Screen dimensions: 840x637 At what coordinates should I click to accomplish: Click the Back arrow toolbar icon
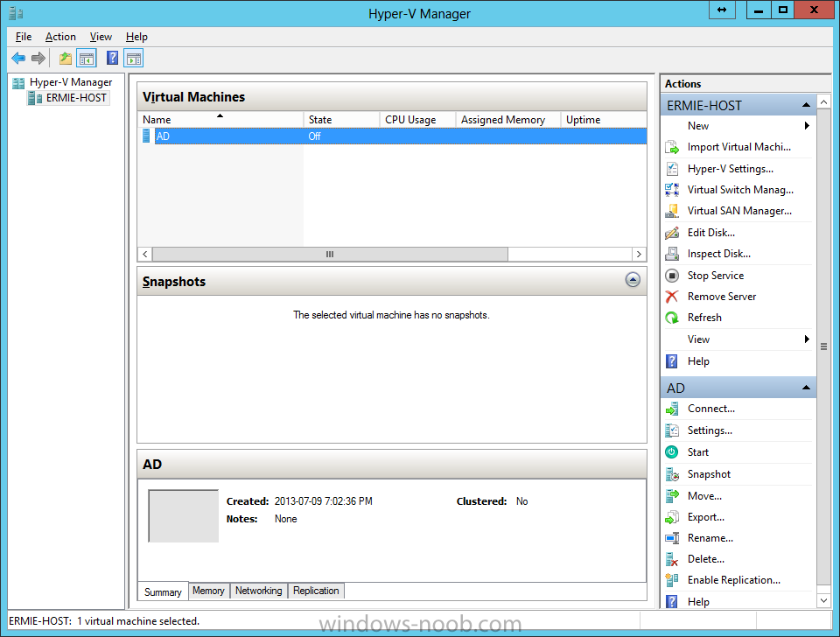(18, 58)
